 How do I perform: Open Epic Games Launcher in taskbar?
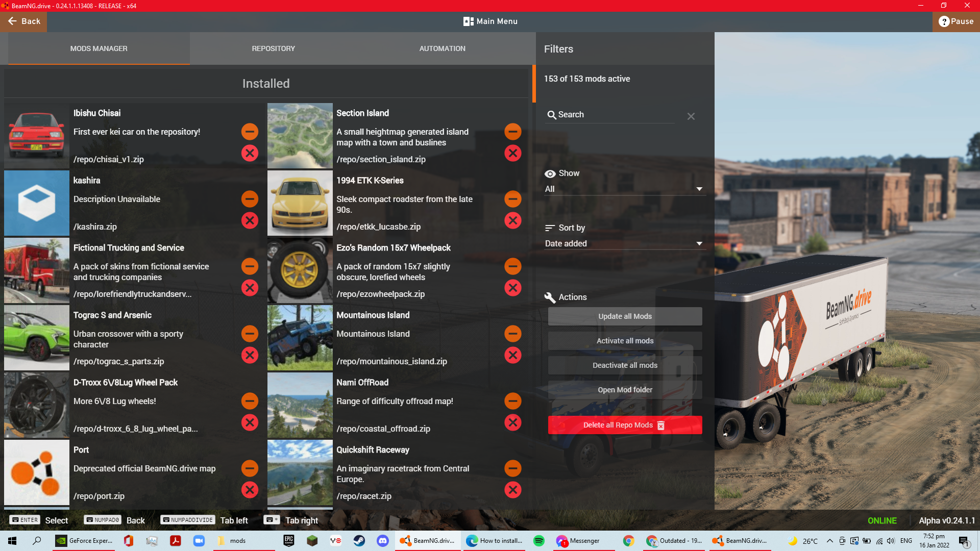click(x=289, y=541)
